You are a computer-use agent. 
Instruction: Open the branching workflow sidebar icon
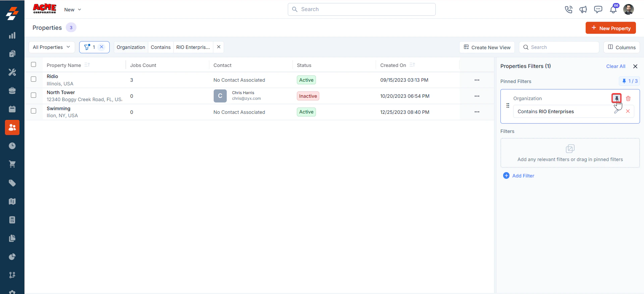pos(12,275)
